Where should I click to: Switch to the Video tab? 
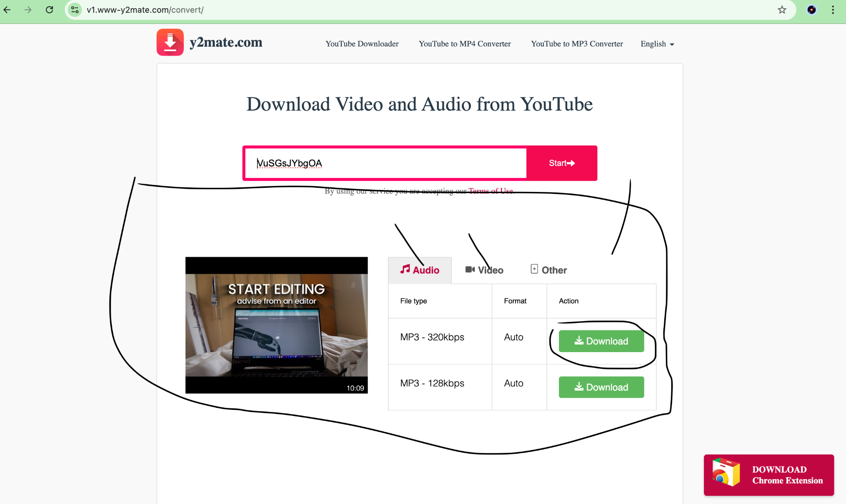[484, 270]
